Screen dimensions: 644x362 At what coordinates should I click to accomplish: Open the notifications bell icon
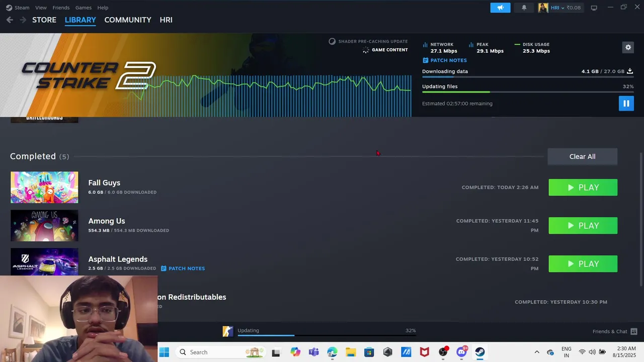click(524, 8)
